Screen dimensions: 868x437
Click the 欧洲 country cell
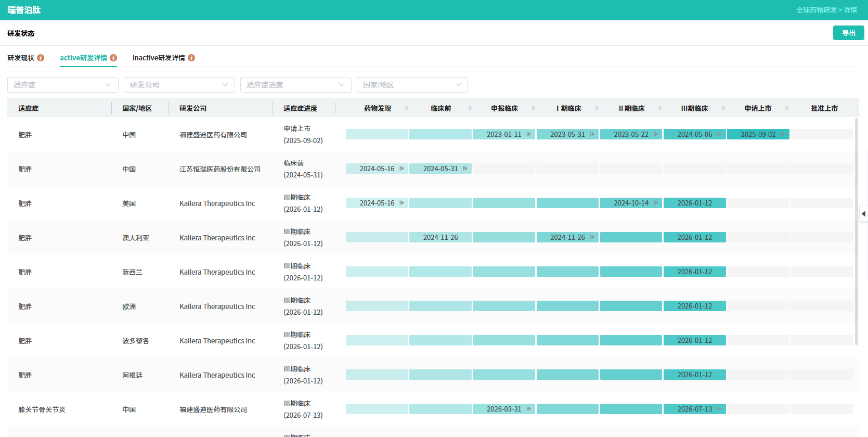click(129, 306)
